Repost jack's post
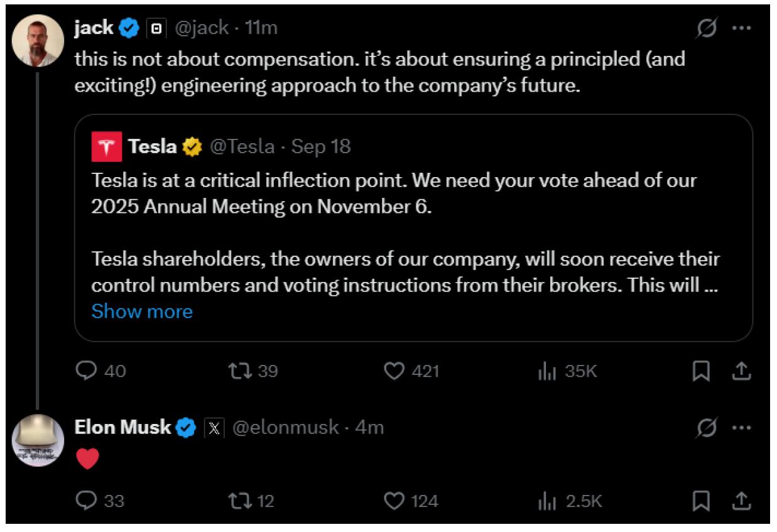This screenshot has width=777, height=532. pos(239,372)
